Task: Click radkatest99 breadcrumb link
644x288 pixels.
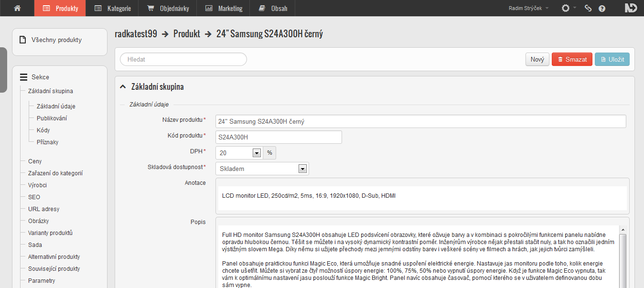Action: (136, 34)
